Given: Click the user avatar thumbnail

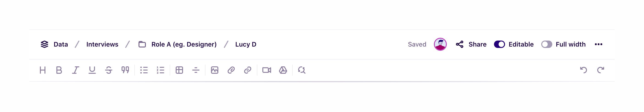Looking at the screenshot, I should (440, 44).
